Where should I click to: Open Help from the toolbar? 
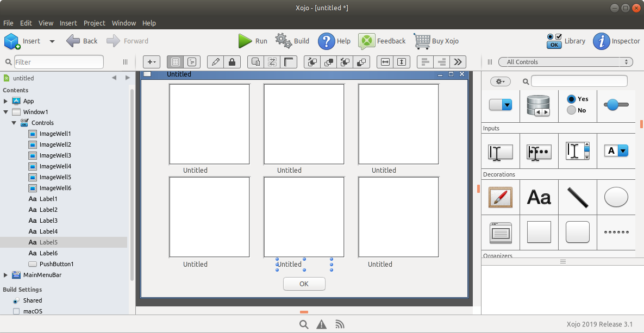point(334,41)
